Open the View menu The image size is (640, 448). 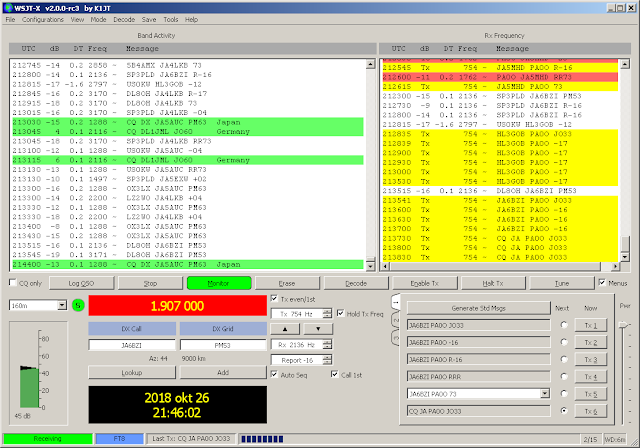point(77,20)
